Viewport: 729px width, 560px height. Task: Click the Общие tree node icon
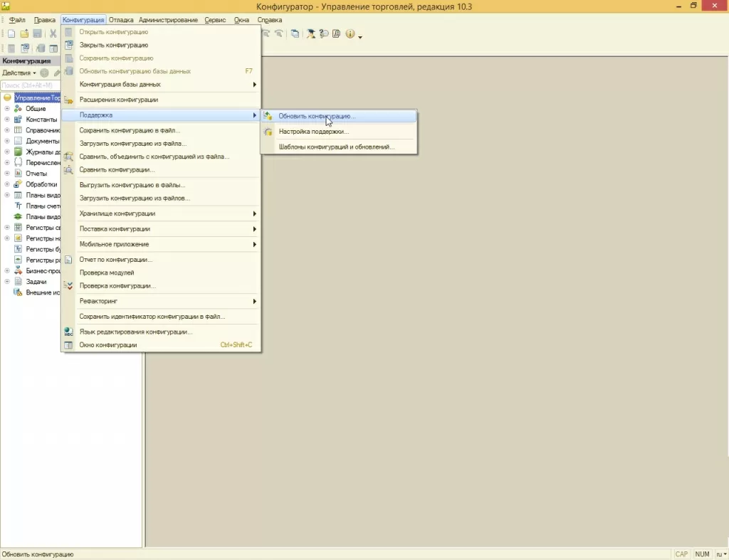18,108
